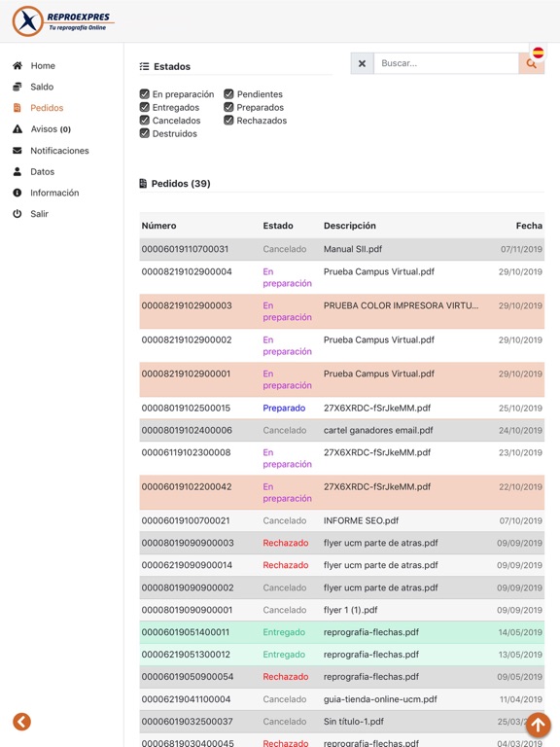Toggle the Destruidos checkbox
The height and width of the screenshot is (747, 560).
144,133
